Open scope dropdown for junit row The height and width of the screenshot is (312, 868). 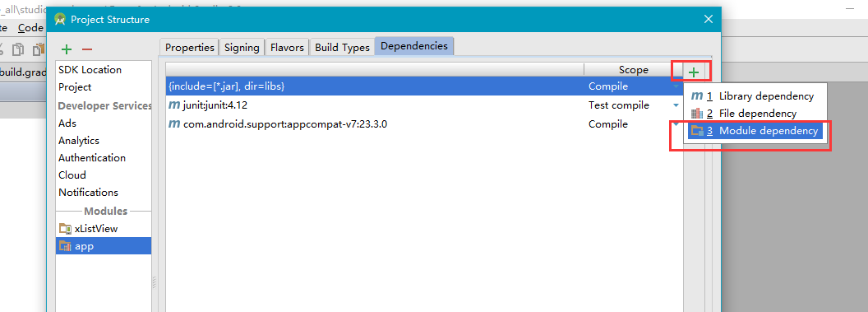[676, 105]
